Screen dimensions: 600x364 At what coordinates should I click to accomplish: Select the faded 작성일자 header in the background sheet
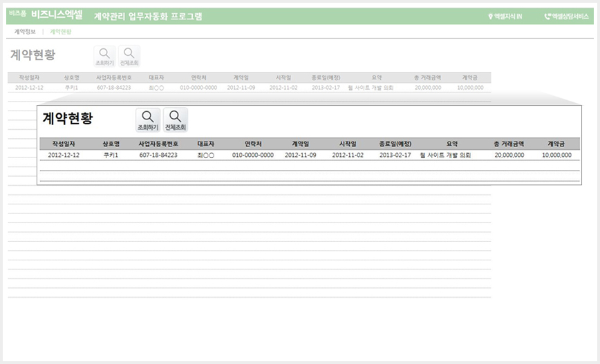coord(29,77)
